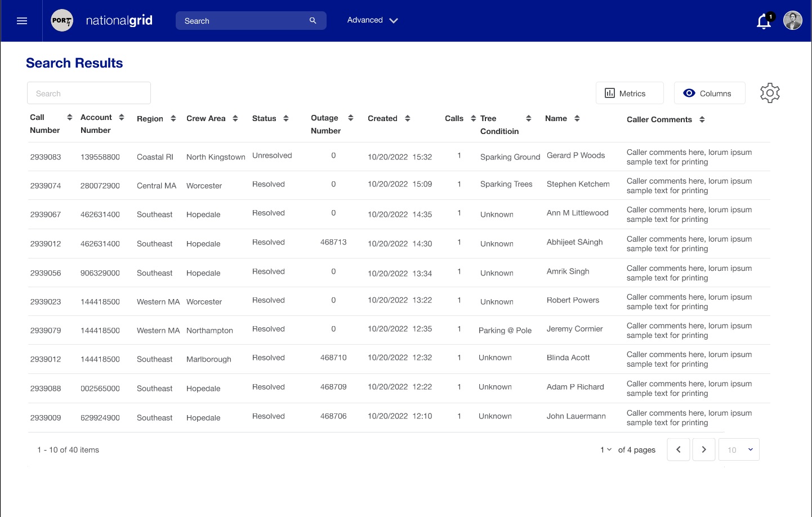Go to the next results page

pyautogui.click(x=704, y=449)
